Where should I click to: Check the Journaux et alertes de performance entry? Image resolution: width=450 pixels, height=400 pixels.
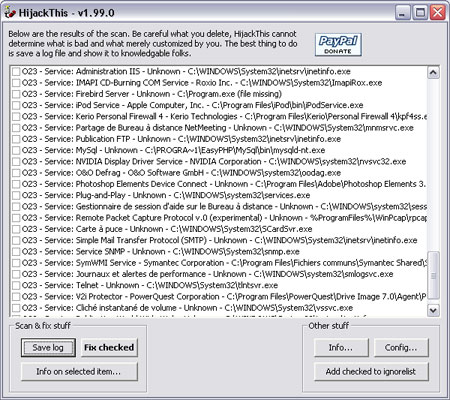[16, 274]
